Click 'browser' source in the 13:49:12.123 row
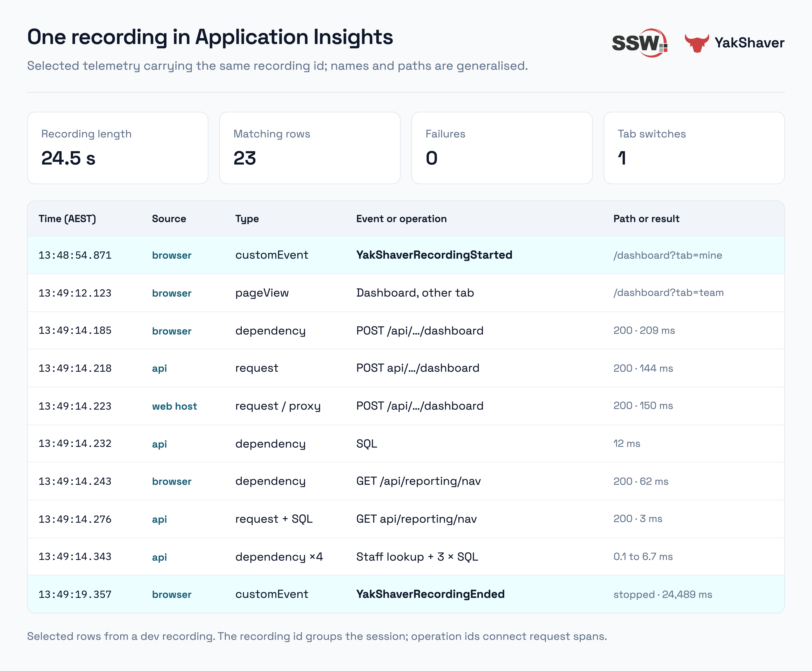Screen dimensions: 812x671 (172, 293)
